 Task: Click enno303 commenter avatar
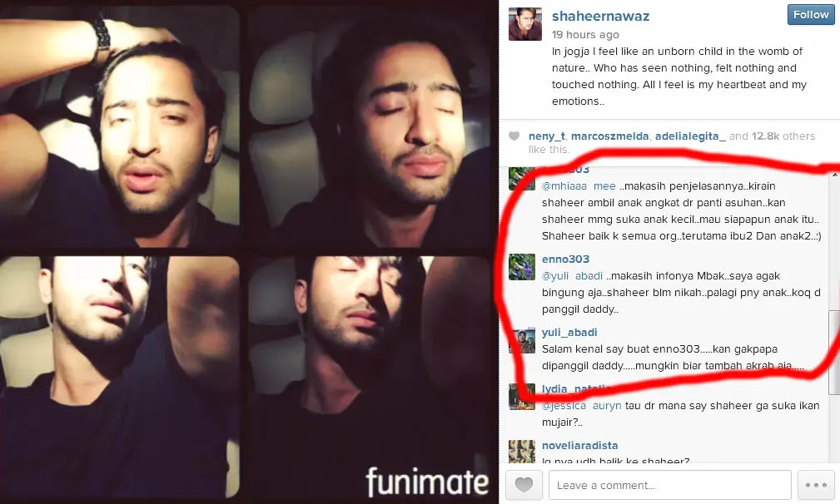click(522, 267)
